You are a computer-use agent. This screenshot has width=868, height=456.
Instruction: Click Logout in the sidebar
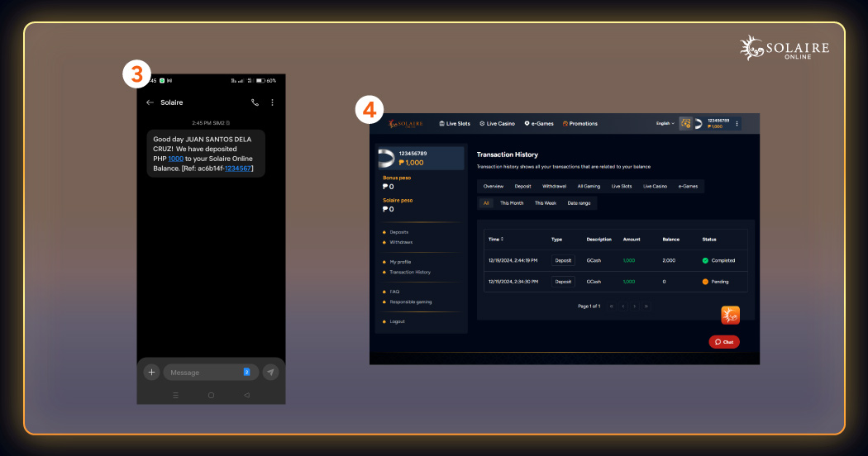[397, 321]
